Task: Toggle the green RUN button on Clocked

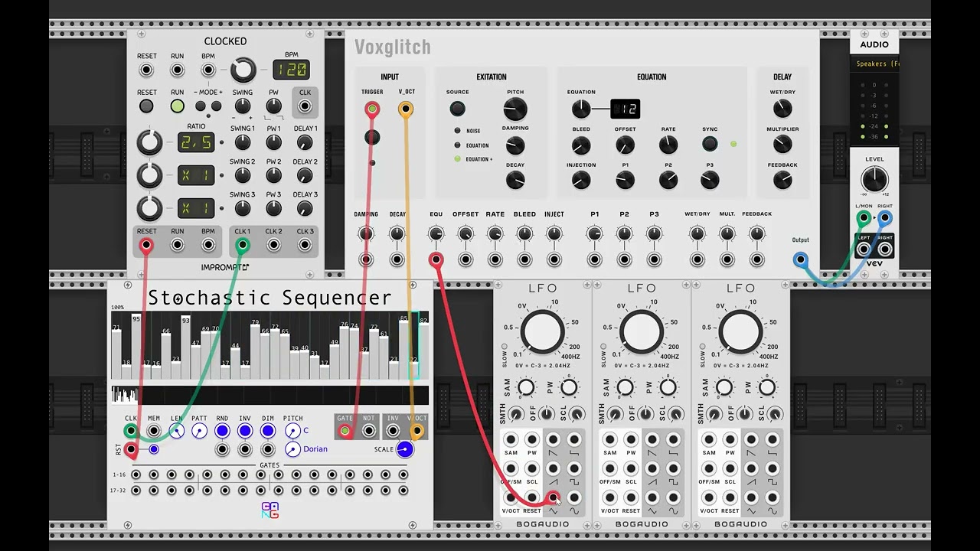Action: click(x=177, y=106)
